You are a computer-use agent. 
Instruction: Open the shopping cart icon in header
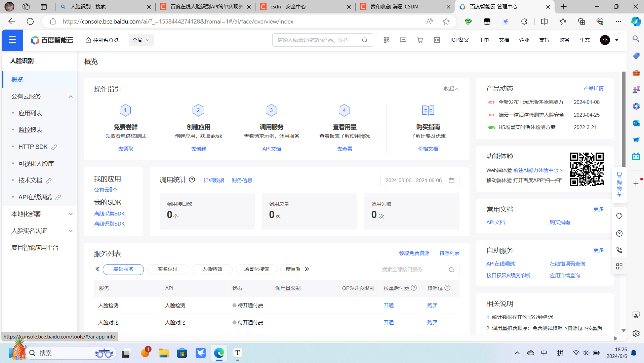(x=420, y=40)
